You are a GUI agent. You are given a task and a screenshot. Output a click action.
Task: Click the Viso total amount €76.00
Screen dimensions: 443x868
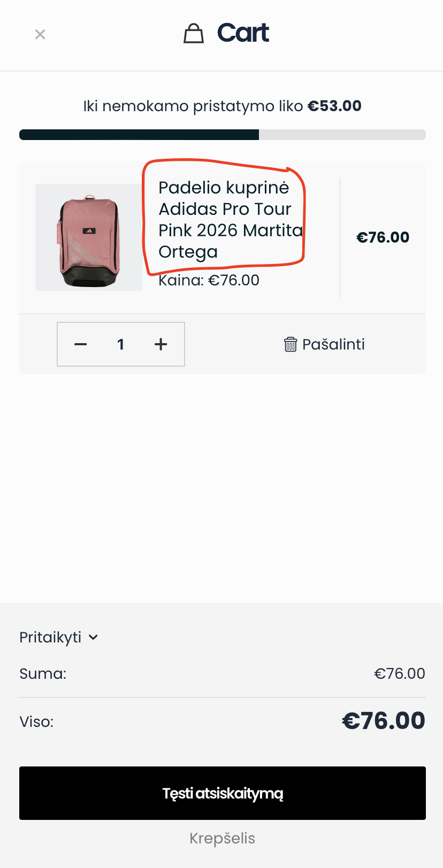coord(383,721)
